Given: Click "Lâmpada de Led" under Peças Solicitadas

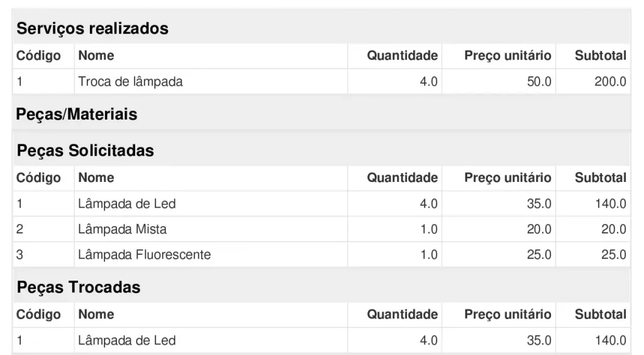Looking at the screenshot, I should pyautogui.click(x=126, y=204).
